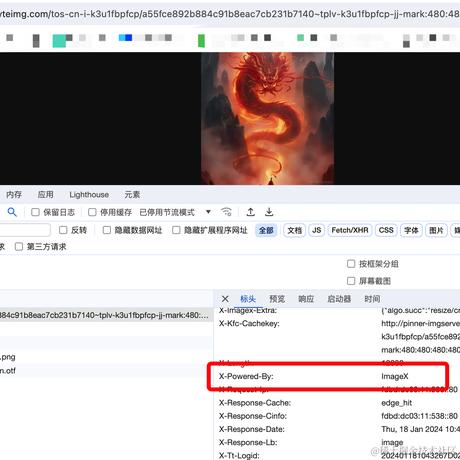
Task: Filter requests by JS type
Action: 317,230
